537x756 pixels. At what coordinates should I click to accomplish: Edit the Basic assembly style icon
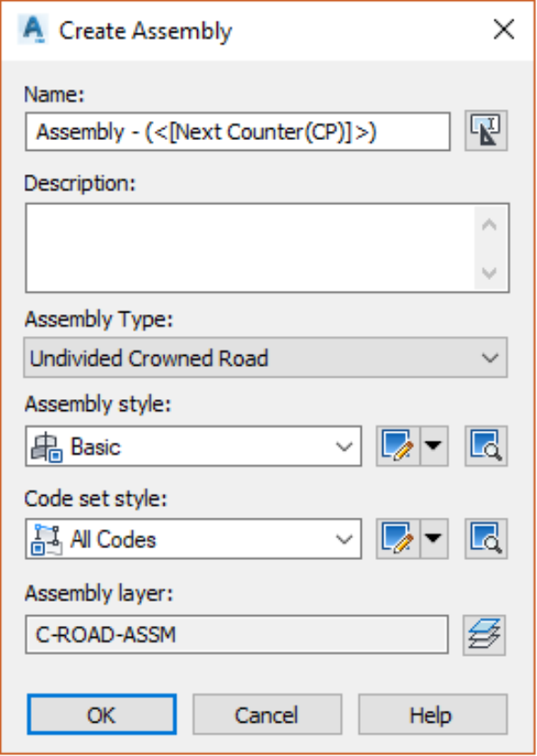coord(398,446)
